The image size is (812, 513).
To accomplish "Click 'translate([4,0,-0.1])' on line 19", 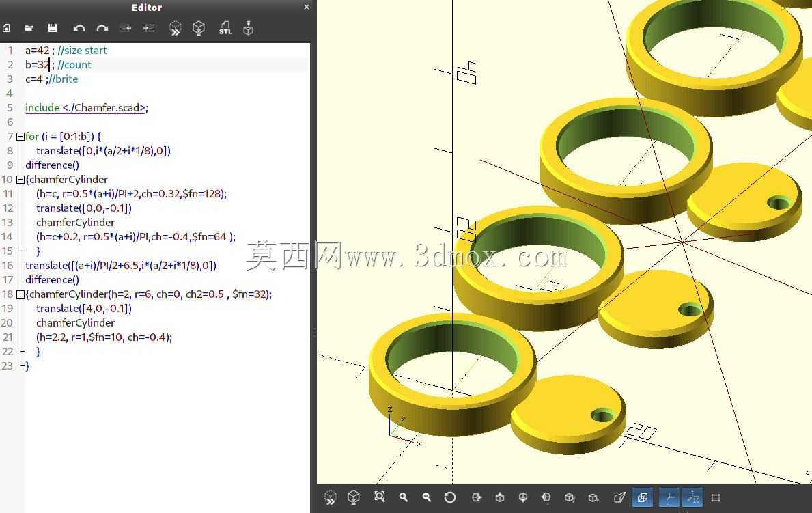I will click(x=84, y=308).
